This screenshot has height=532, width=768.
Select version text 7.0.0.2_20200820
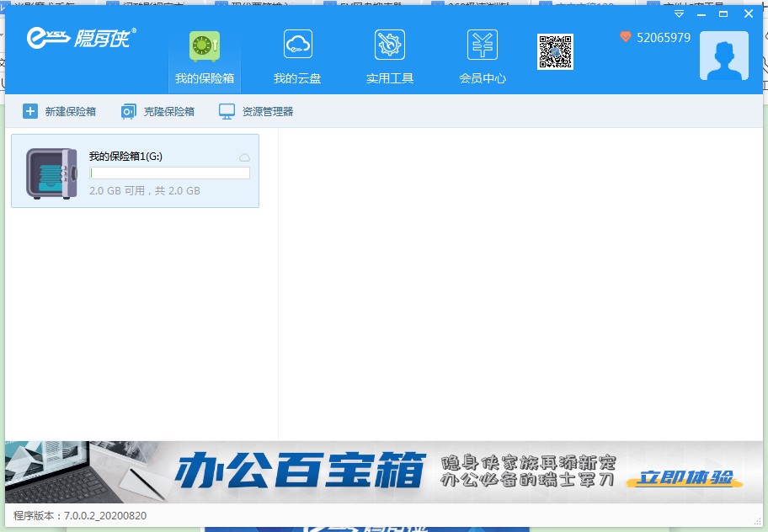click(x=105, y=516)
